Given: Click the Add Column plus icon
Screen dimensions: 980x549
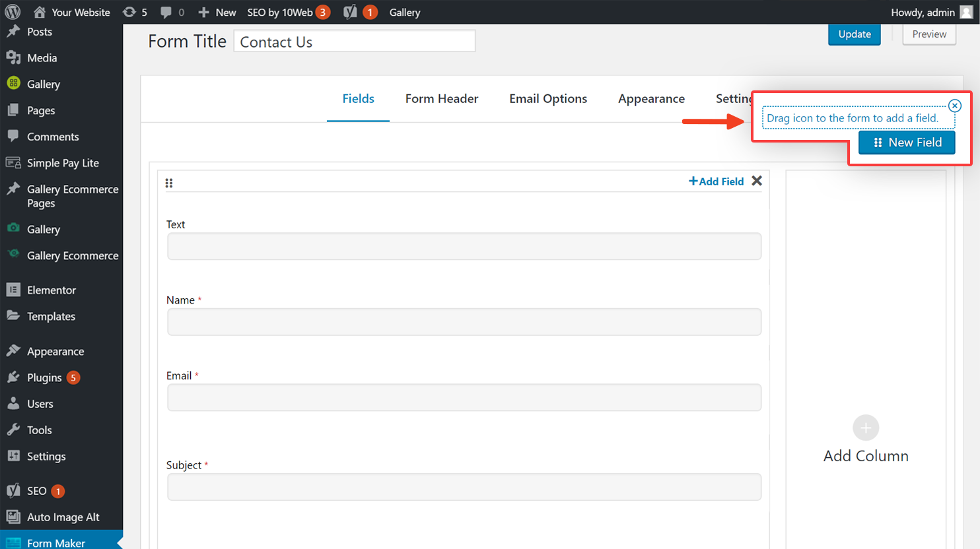Looking at the screenshot, I should click(x=866, y=428).
